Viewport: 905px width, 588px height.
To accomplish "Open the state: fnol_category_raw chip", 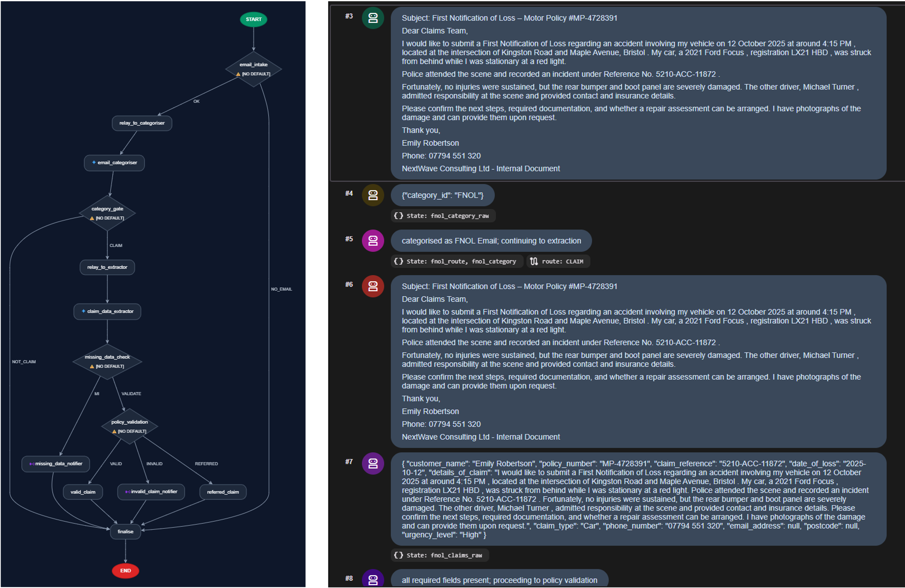I will 443,215.
